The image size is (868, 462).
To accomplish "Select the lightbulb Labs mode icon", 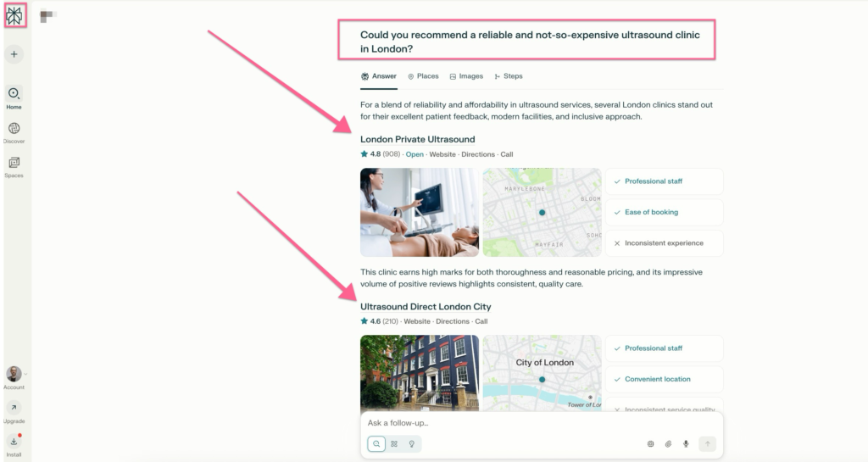I will pyautogui.click(x=412, y=443).
